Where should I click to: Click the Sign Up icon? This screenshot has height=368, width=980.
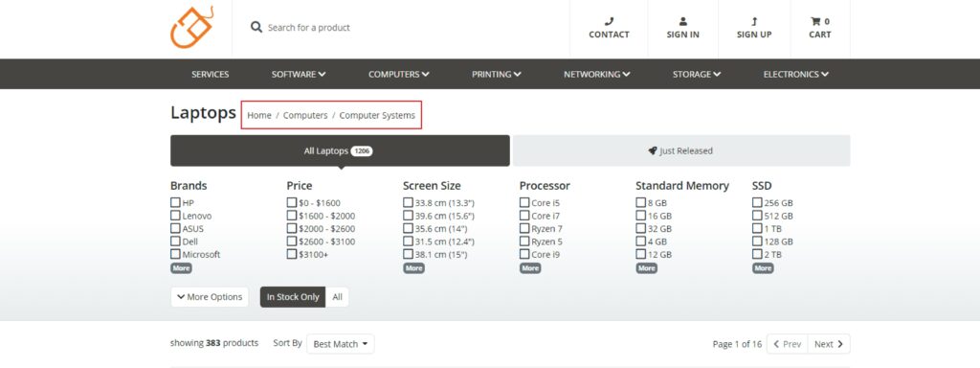(x=754, y=21)
